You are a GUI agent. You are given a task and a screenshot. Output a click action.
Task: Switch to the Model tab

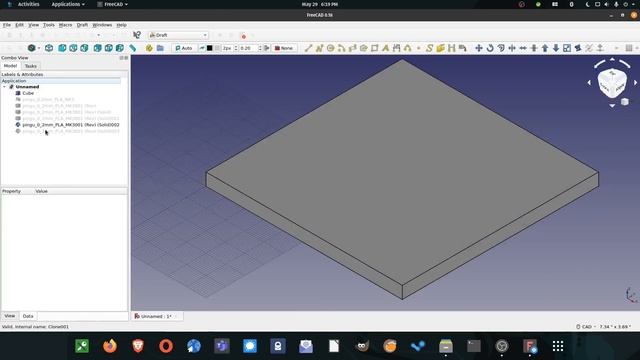(x=11, y=66)
